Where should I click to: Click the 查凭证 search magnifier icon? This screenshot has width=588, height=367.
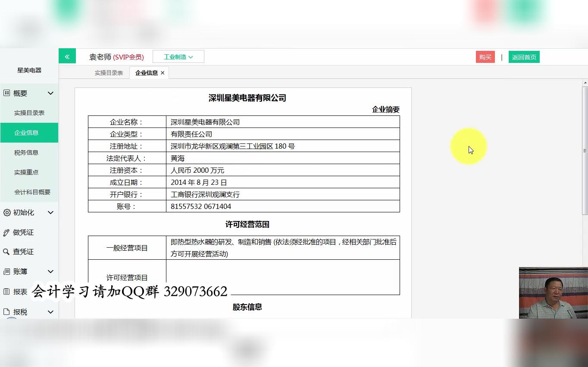6,252
